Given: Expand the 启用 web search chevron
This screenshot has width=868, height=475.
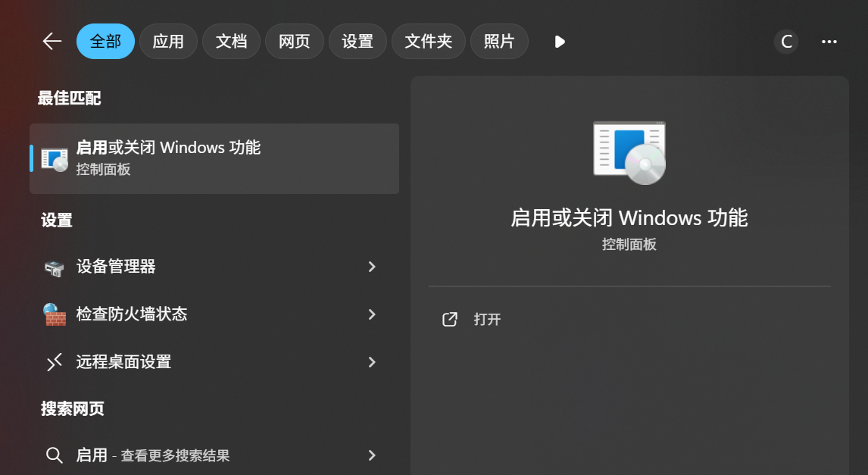Looking at the screenshot, I should [x=372, y=455].
